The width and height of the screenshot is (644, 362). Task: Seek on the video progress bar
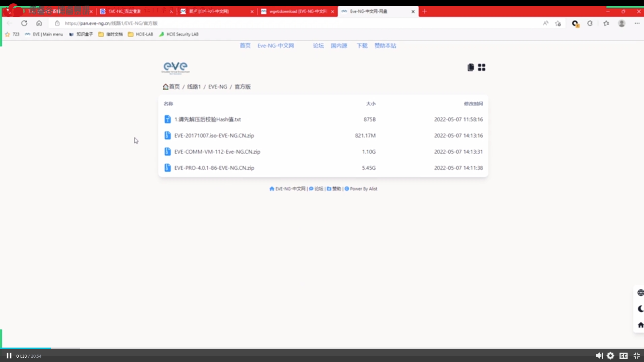tap(322, 348)
